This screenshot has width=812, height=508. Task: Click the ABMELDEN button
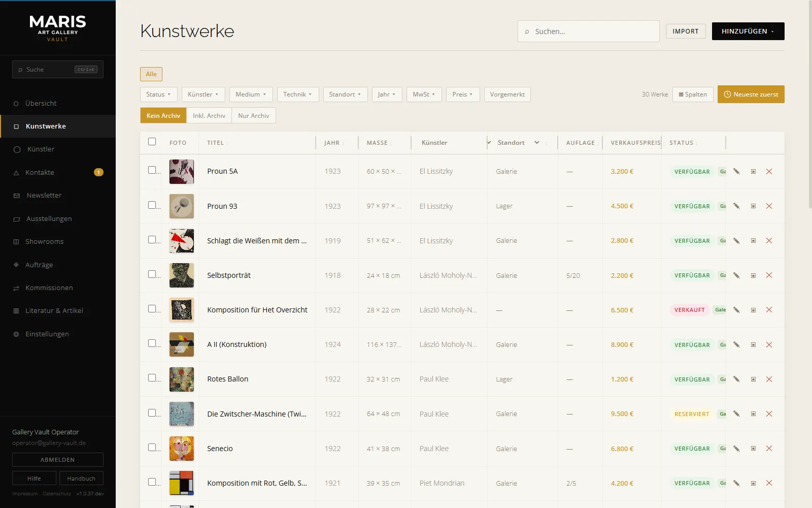tap(58, 460)
